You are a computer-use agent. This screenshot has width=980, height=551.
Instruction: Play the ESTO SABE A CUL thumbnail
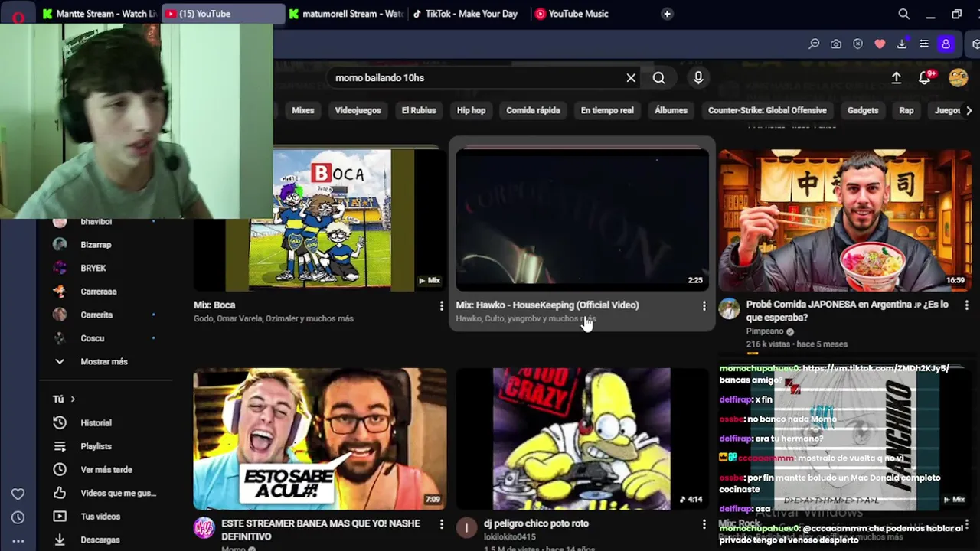[320, 439]
